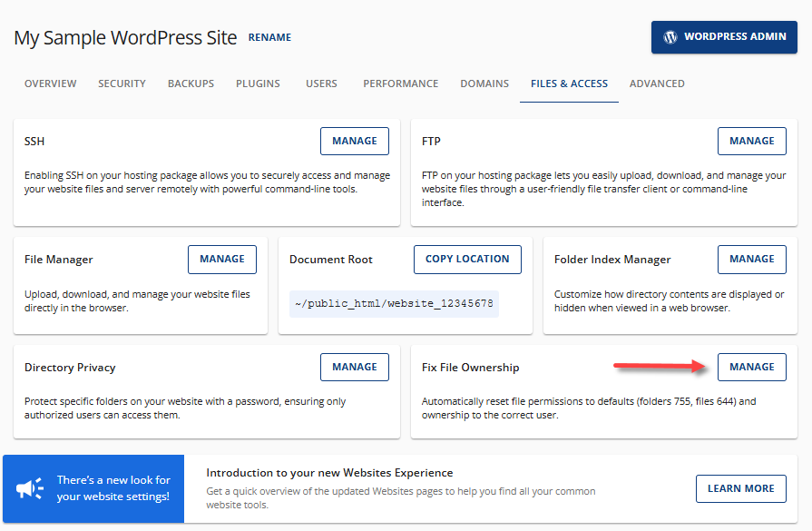
Task: Open WordPress Admin
Action: tap(724, 37)
